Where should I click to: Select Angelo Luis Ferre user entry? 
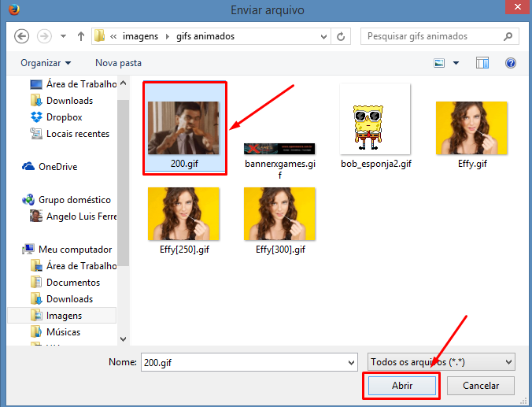pyautogui.click(x=73, y=216)
